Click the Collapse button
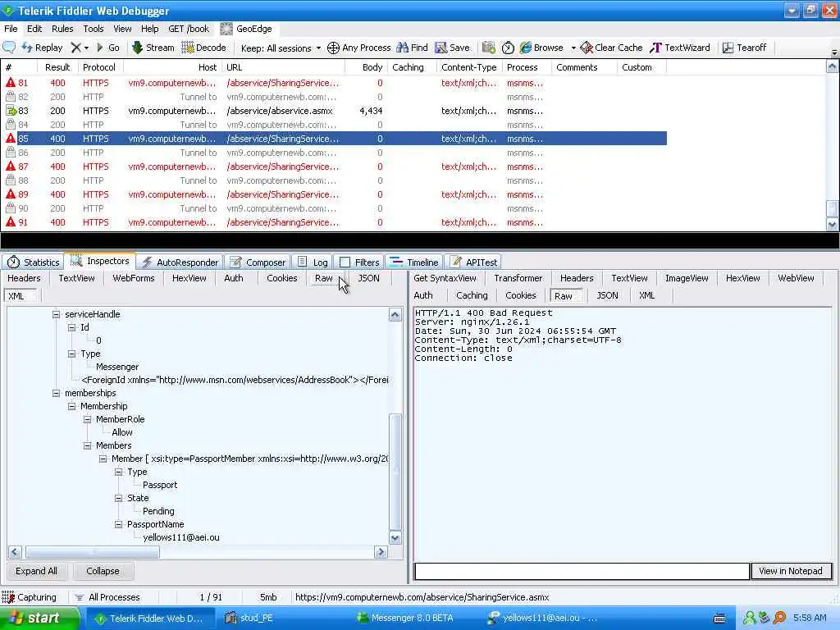This screenshot has height=630, width=840. point(103,571)
